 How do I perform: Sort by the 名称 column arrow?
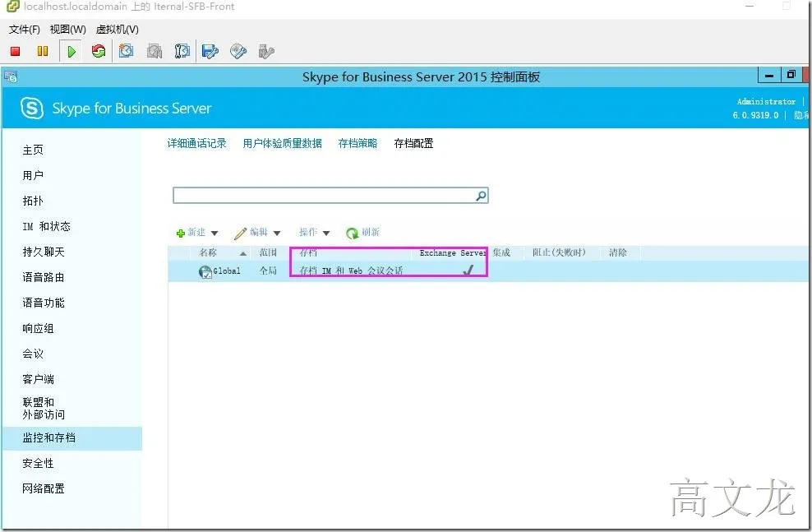click(x=243, y=253)
